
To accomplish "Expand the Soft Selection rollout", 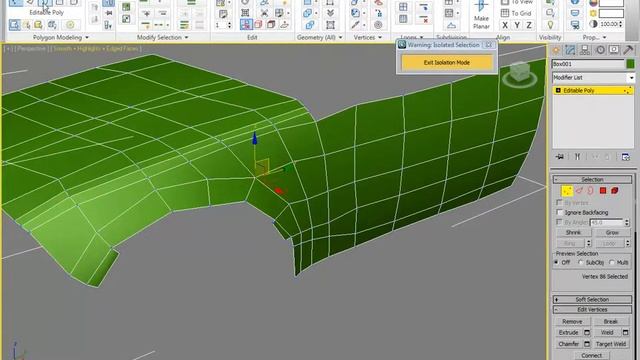I will (592, 299).
